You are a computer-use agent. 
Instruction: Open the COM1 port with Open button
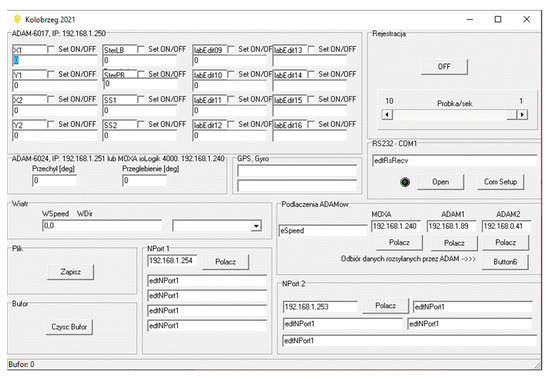pyautogui.click(x=441, y=182)
